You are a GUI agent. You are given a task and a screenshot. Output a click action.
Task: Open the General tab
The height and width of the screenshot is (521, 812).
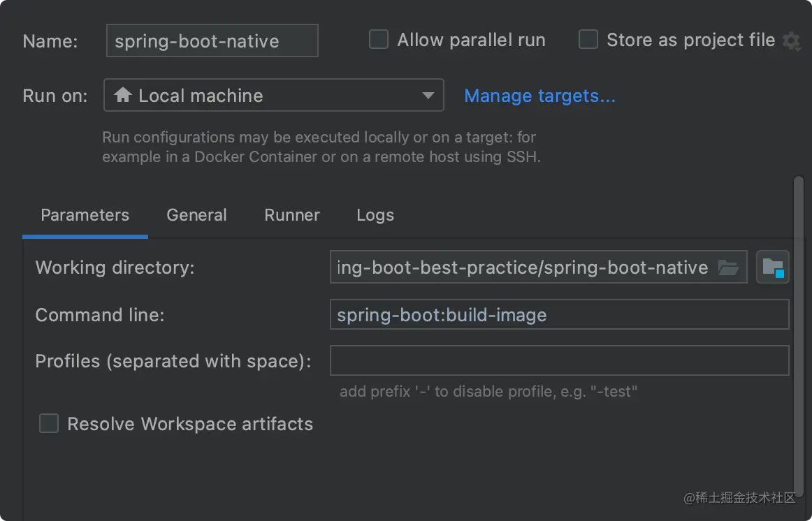196,215
